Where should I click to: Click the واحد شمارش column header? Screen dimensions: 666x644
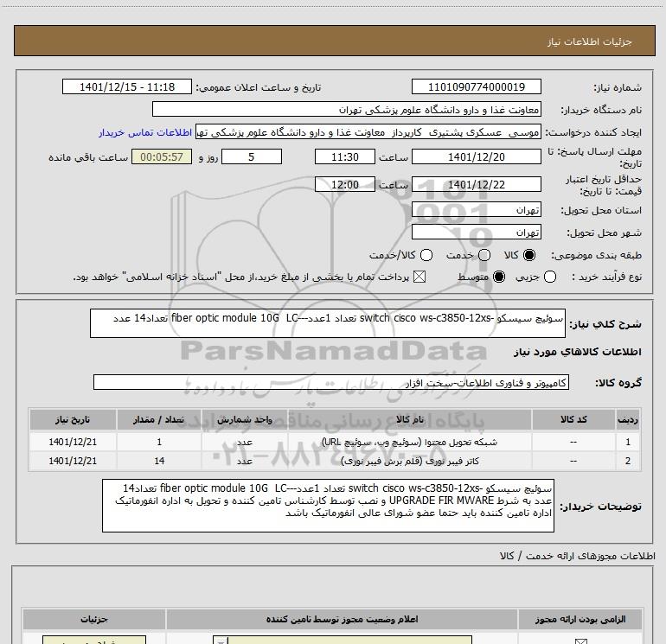click(x=245, y=419)
